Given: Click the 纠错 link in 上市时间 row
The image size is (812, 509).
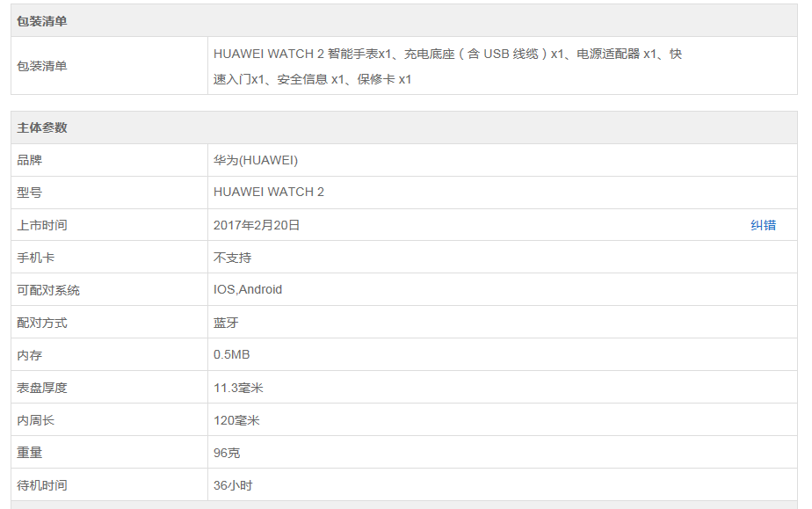Looking at the screenshot, I should [x=763, y=225].
